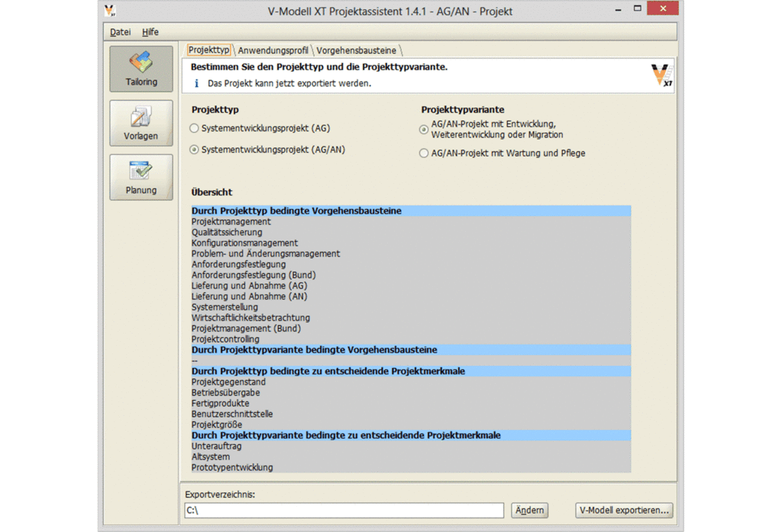
Task: Select the 'Anforderungsfestlegung' row without Bund
Action: [x=411, y=264]
